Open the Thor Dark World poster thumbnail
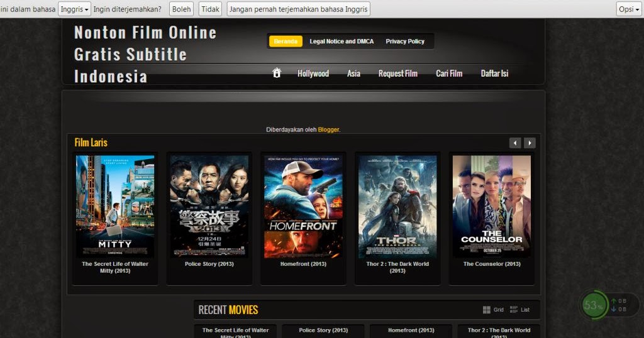This screenshot has height=338, width=644. (397, 206)
